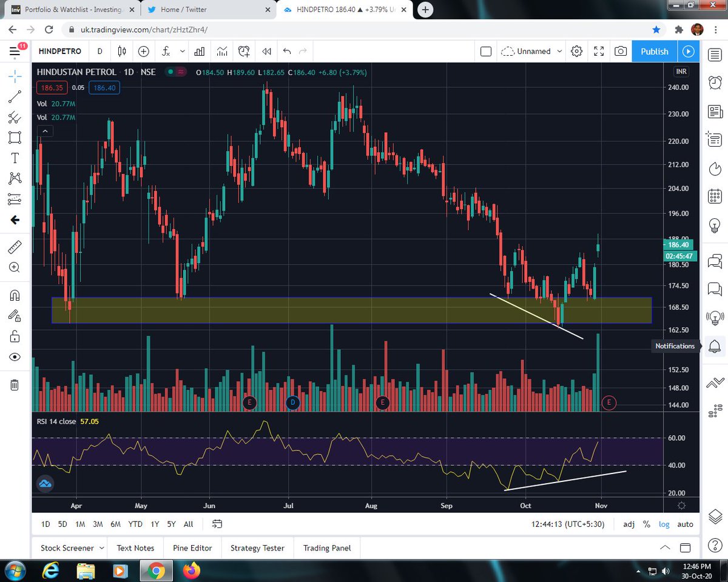
Task: Open the INR currency selector
Action: click(681, 72)
